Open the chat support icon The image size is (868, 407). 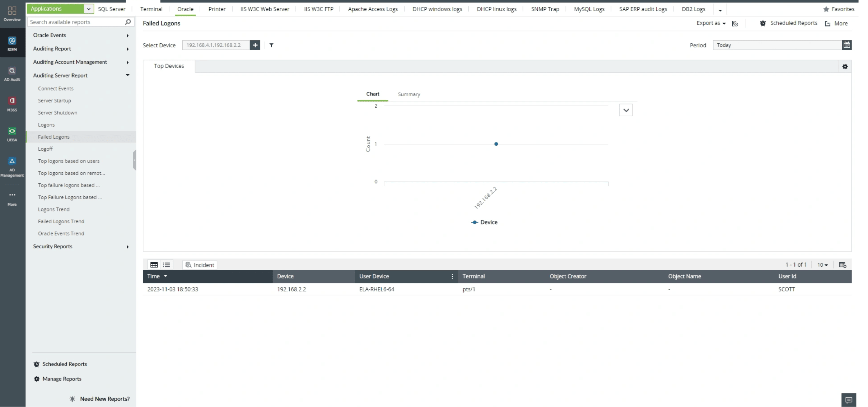click(x=848, y=400)
